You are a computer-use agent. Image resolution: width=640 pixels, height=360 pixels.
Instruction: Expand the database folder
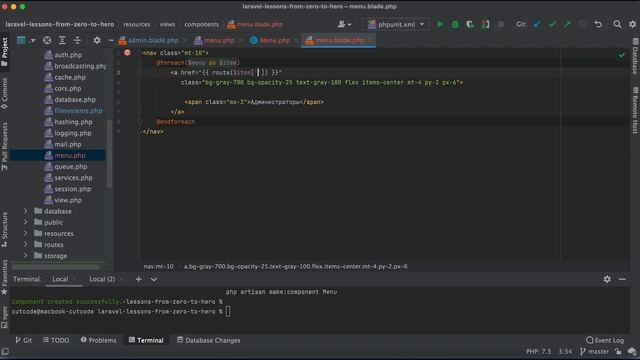25,211
